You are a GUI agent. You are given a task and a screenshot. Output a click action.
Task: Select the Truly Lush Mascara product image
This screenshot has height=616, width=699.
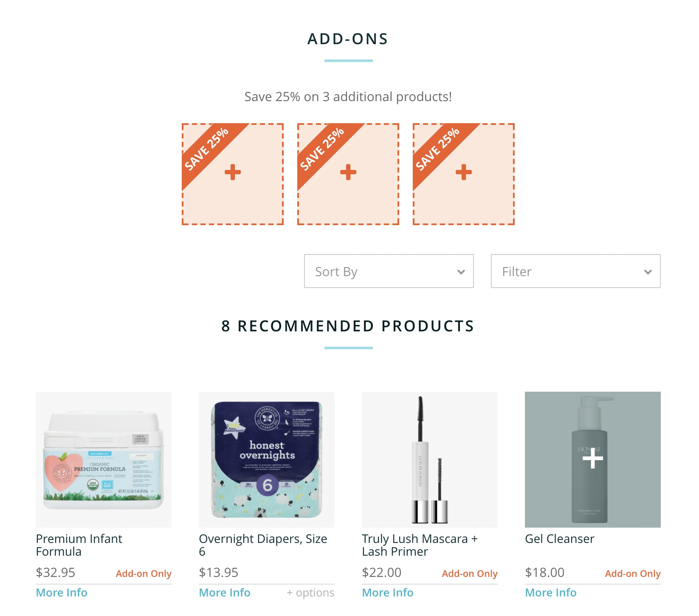pyautogui.click(x=430, y=460)
